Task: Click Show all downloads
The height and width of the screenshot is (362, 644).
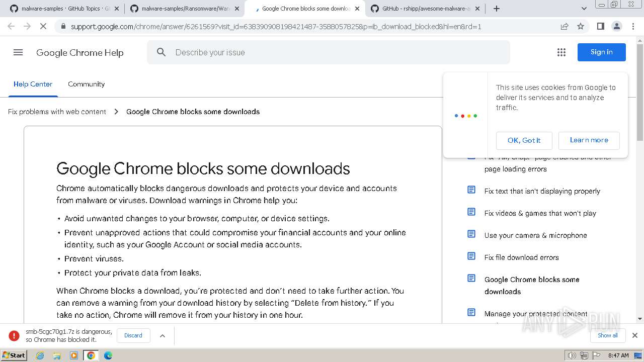Action: point(608,335)
